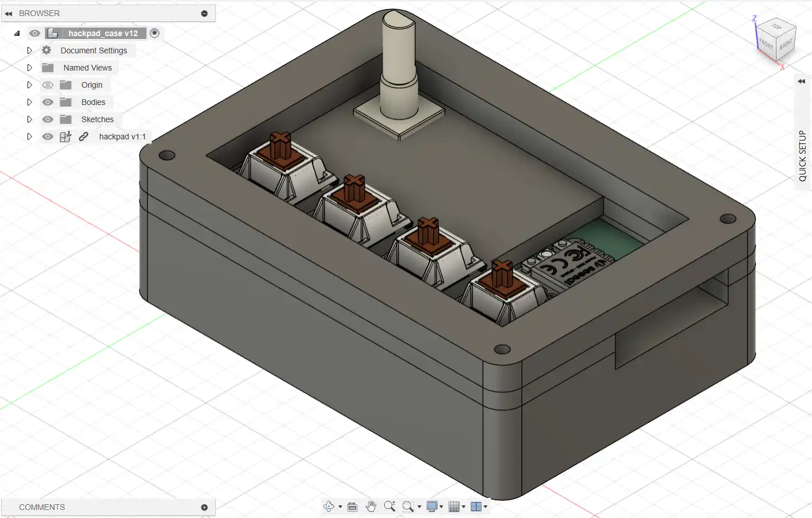This screenshot has height=518, width=812.
Task: Select the Zoom magnifier tool
Action: [x=389, y=506]
